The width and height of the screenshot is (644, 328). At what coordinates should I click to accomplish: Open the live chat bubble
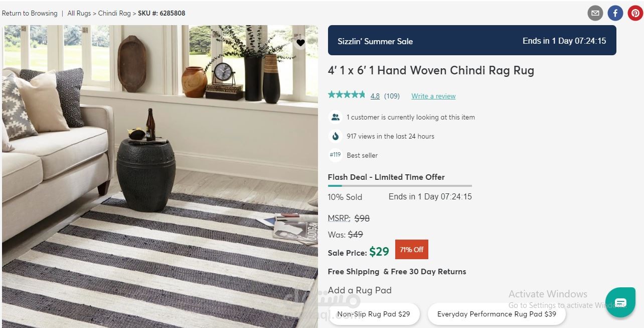coord(620,302)
